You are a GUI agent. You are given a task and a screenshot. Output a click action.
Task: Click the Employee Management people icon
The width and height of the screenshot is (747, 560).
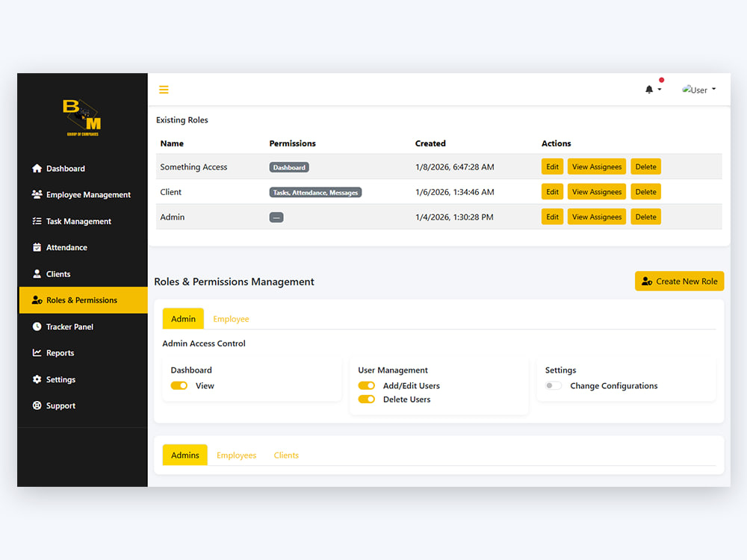[x=37, y=194]
